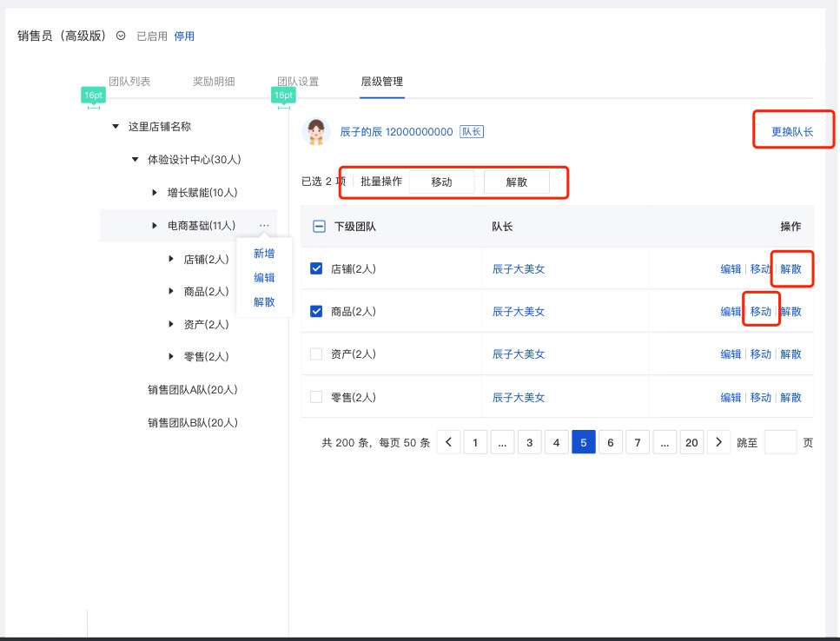
Task: Check the 零售(2人) row checkbox
Action: coord(316,398)
